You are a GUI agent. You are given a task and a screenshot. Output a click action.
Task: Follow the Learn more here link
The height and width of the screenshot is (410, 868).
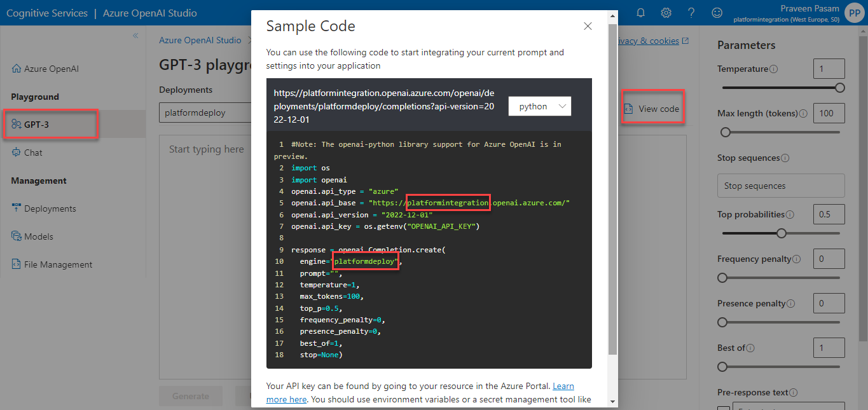(x=563, y=386)
